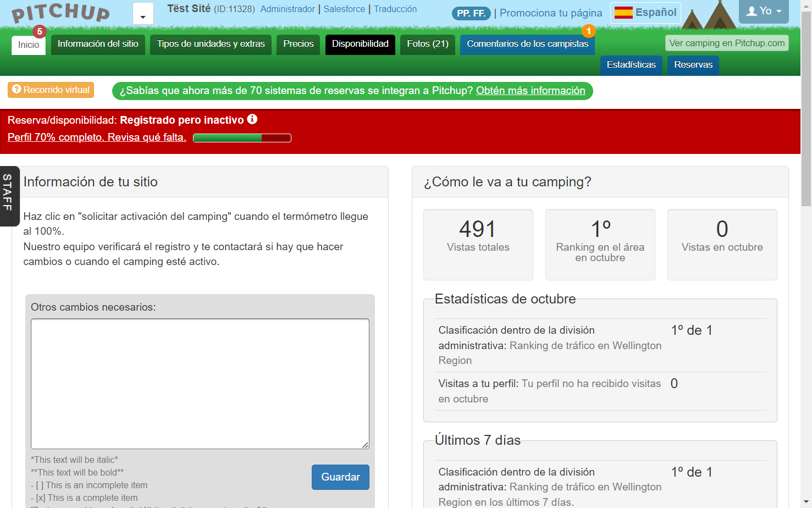Click the PP. FF. badge
Screen dimensions: 812x508
pos(471,13)
